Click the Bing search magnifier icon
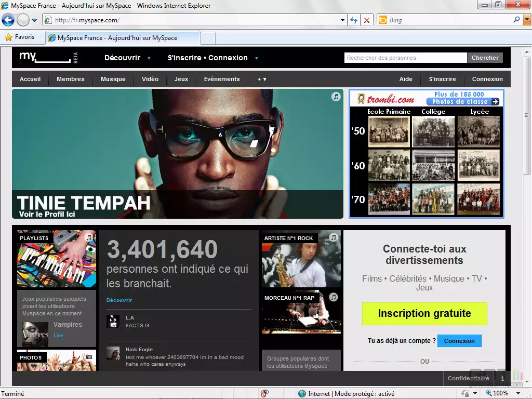The height and width of the screenshot is (399, 532). point(516,20)
